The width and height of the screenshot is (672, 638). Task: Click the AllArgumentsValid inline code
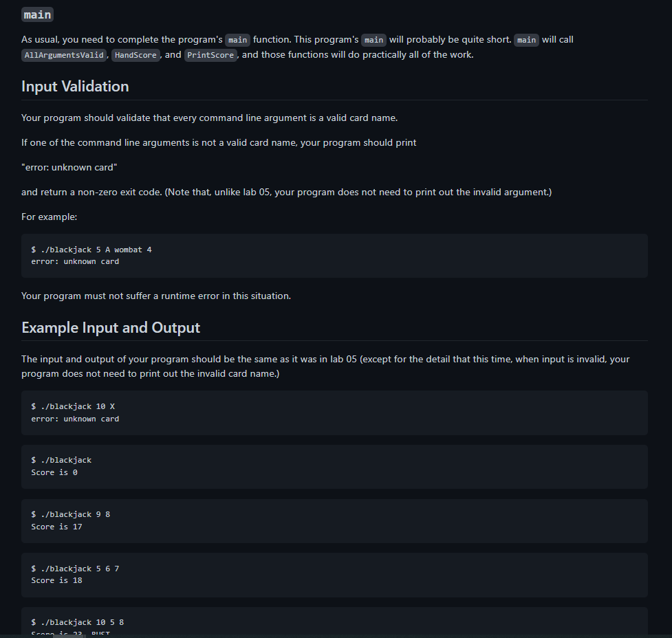coord(64,55)
